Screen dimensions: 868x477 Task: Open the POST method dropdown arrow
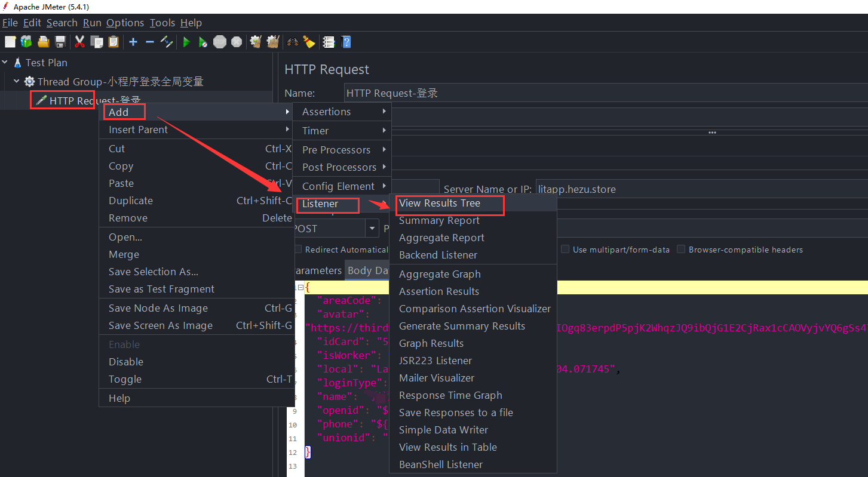[x=373, y=229]
